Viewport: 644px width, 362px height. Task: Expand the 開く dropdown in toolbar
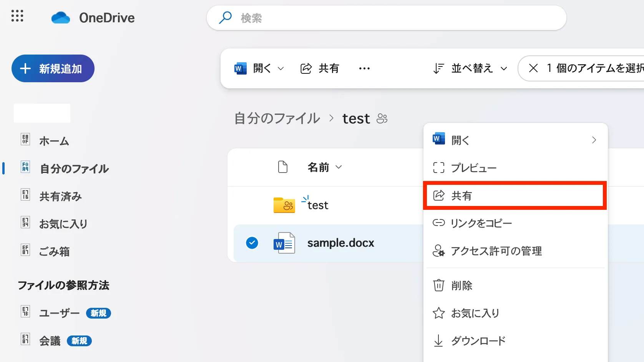point(281,68)
